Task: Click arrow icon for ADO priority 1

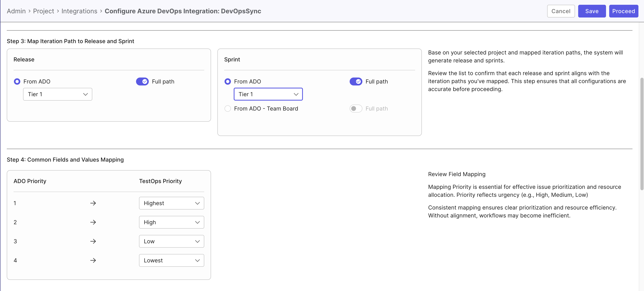Action: coord(93,203)
